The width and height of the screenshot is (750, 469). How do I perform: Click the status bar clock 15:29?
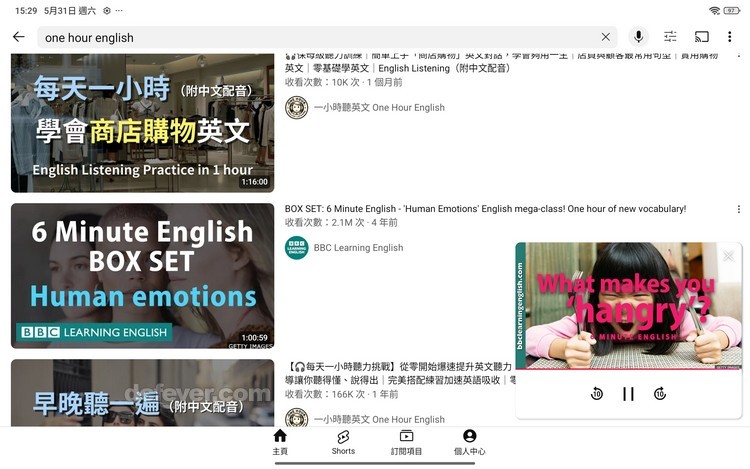pyautogui.click(x=26, y=11)
